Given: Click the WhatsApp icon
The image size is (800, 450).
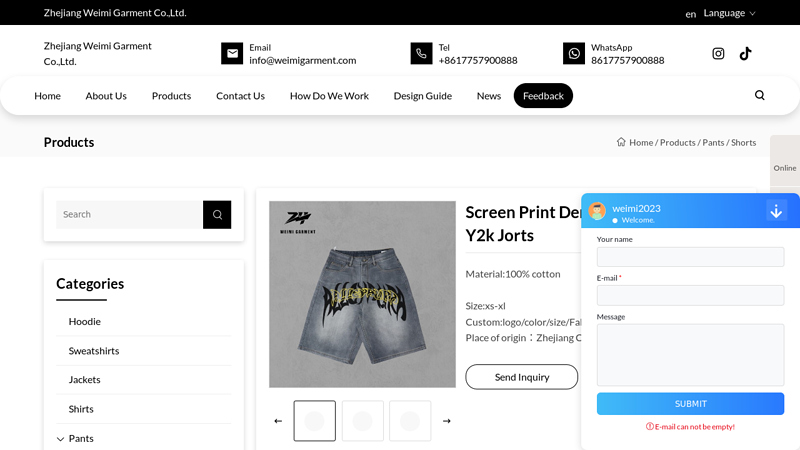Looking at the screenshot, I should [x=574, y=54].
